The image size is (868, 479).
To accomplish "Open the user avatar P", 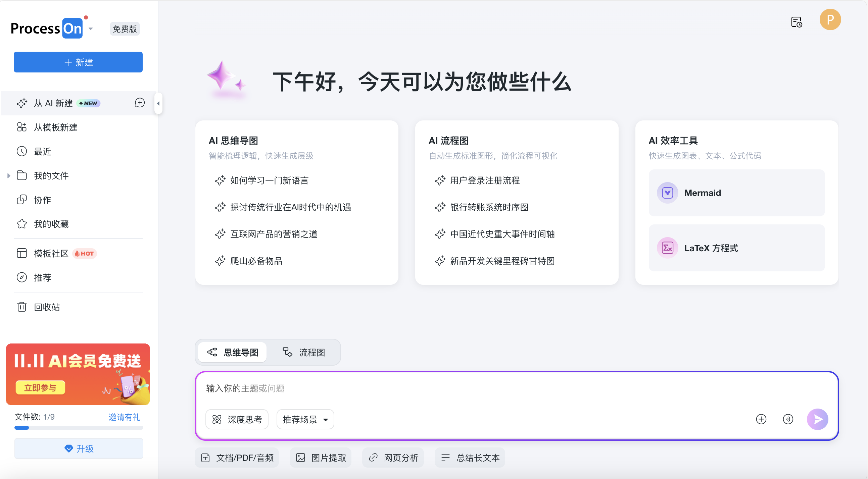I will tap(830, 20).
